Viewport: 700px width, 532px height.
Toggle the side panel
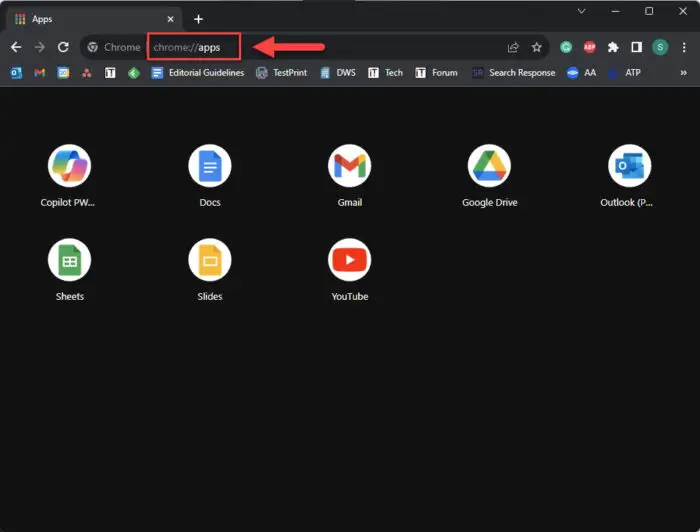(637, 47)
